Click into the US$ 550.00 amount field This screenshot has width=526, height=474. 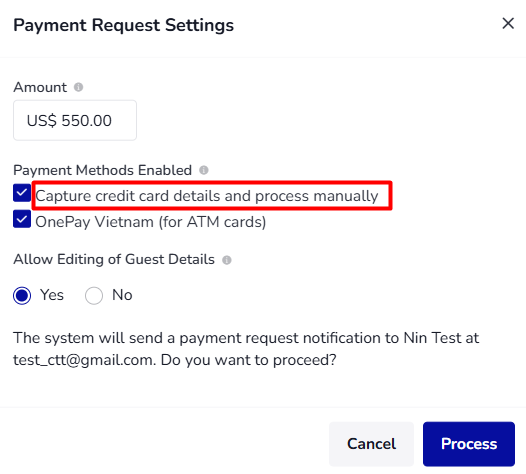coord(75,120)
